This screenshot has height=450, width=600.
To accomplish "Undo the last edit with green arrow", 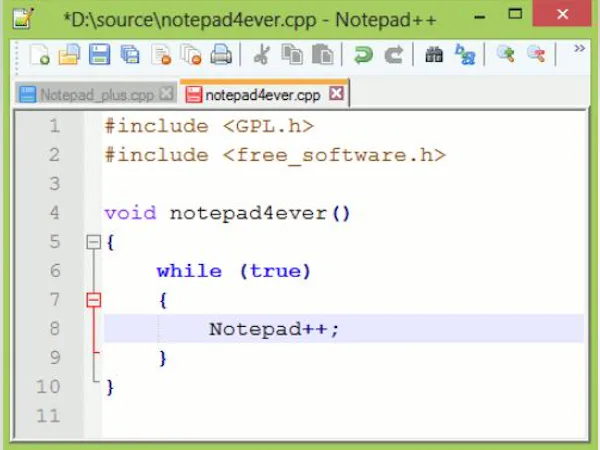I will (363, 54).
